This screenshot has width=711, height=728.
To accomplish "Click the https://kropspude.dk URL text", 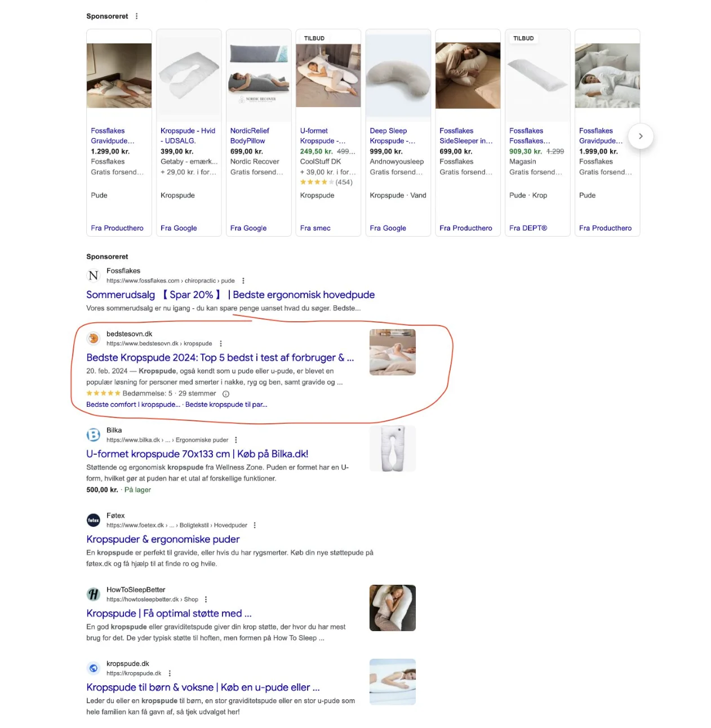I will click(x=134, y=673).
